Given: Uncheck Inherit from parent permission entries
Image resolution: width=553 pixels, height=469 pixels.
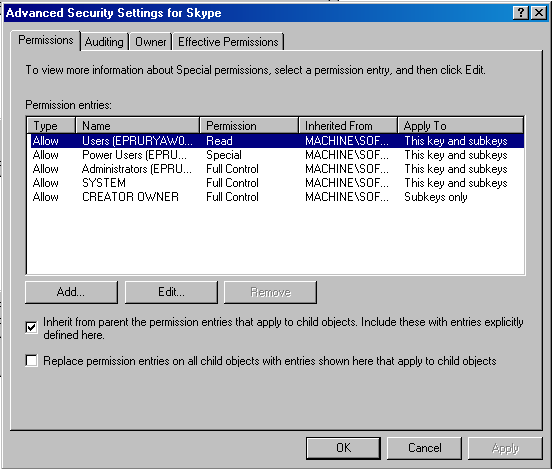Looking at the screenshot, I should coord(31,328).
